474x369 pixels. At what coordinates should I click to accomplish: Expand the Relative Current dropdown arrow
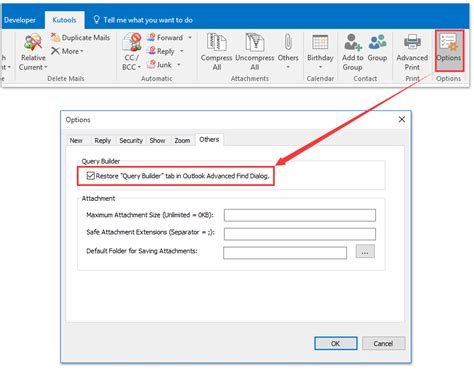pyautogui.click(x=46, y=67)
